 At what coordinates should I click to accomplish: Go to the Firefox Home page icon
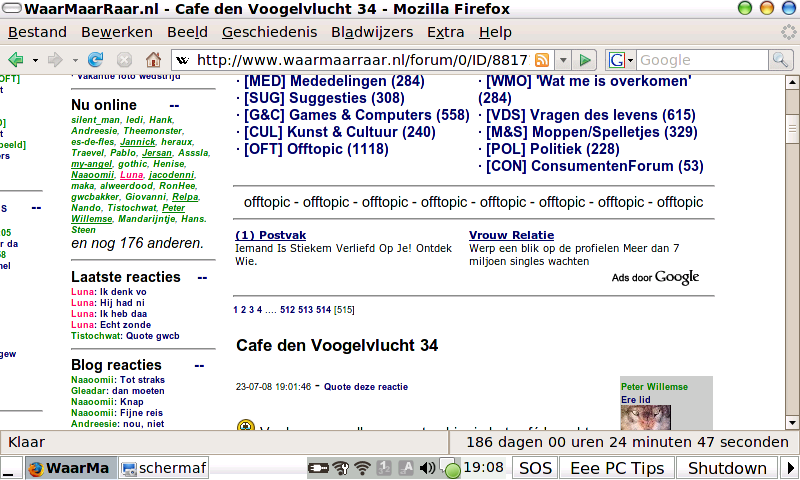pos(153,60)
